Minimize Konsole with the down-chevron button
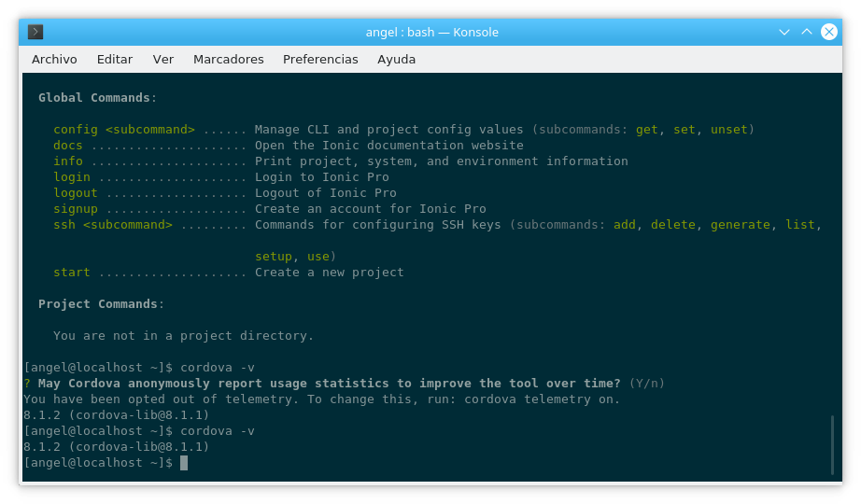 click(x=784, y=32)
